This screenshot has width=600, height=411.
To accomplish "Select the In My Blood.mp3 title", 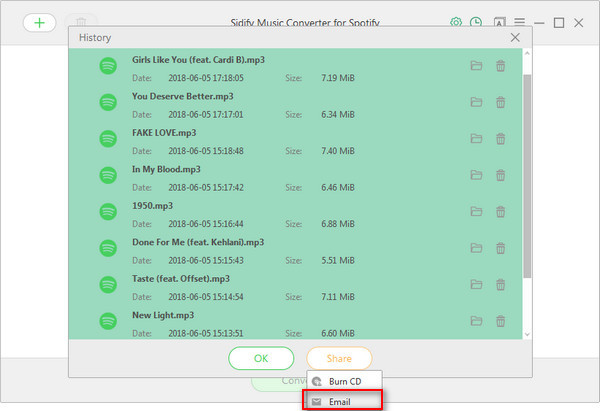I will click(x=166, y=169).
